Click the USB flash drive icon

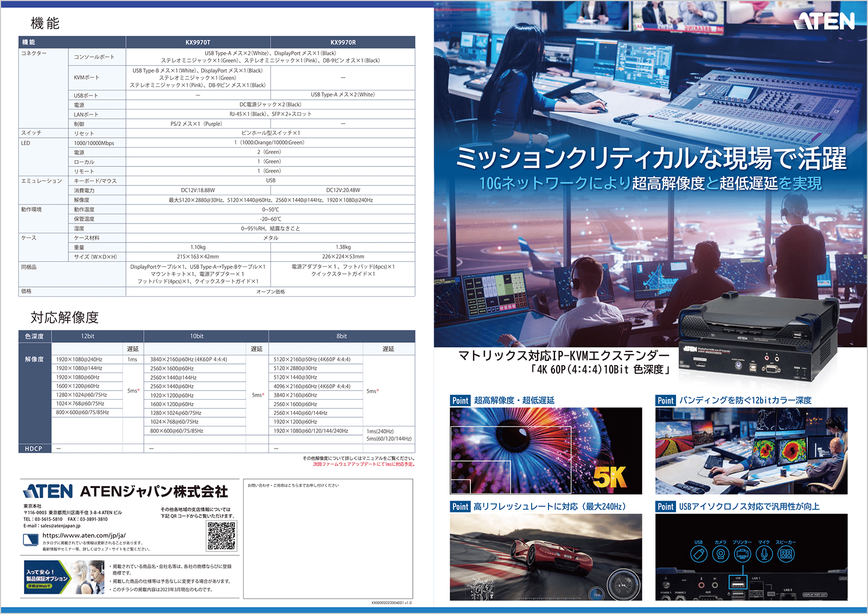pyautogui.click(x=699, y=554)
